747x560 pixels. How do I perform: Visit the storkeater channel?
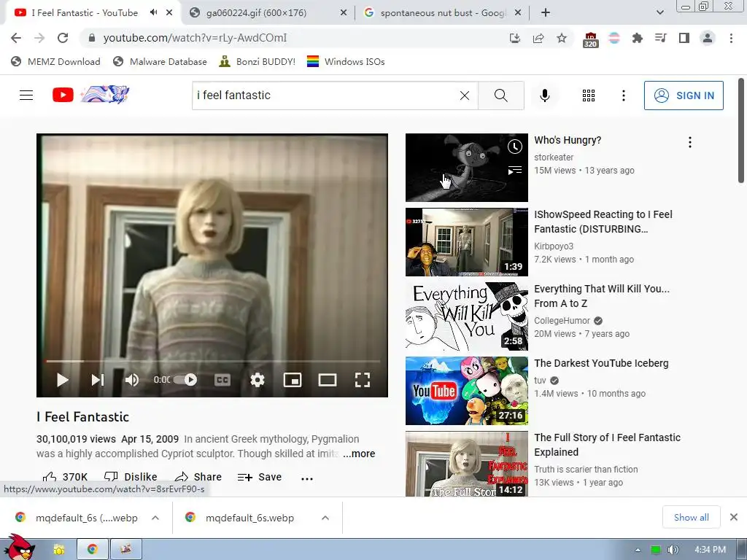554,157
